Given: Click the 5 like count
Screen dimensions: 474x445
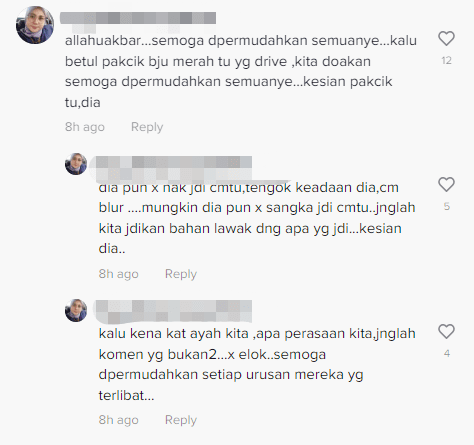Looking at the screenshot, I should coord(447,207).
